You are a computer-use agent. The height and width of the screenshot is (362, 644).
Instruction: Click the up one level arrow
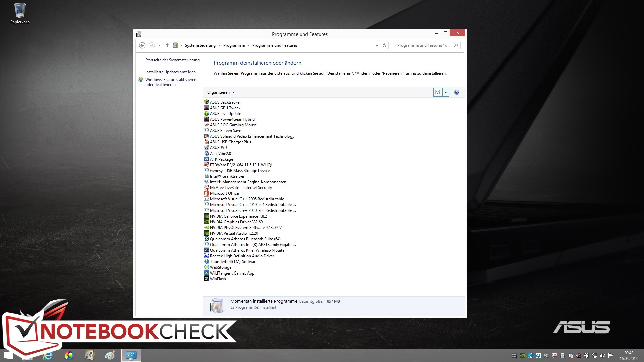click(167, 45)
